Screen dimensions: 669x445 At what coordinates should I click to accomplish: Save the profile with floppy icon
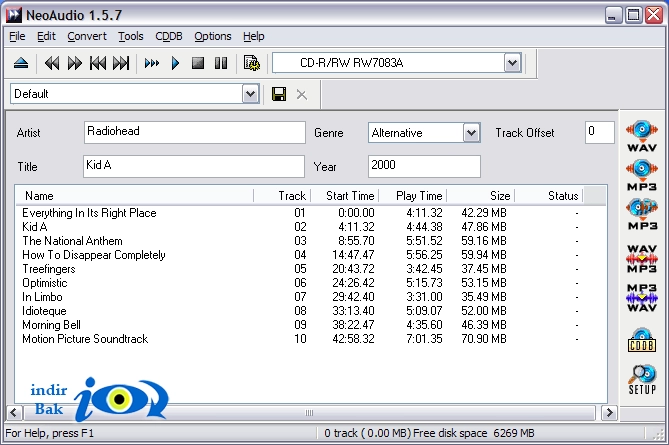(x=279, y=94)
